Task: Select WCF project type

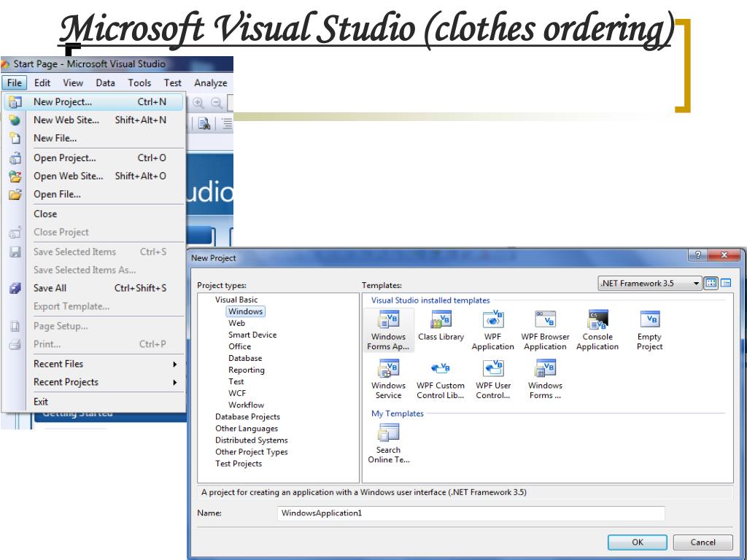Action: [x=237, y=393]
